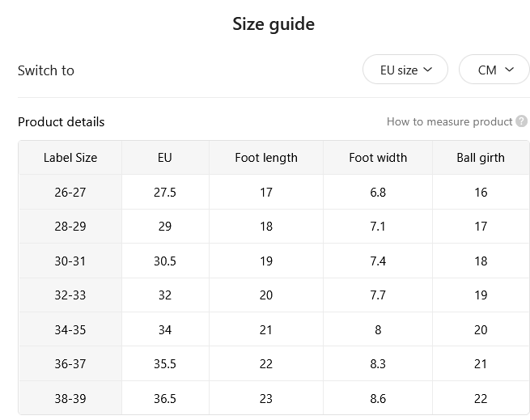Open How to measure product link
The height and width of the screenshot is (420, 530).
[450, 121]
